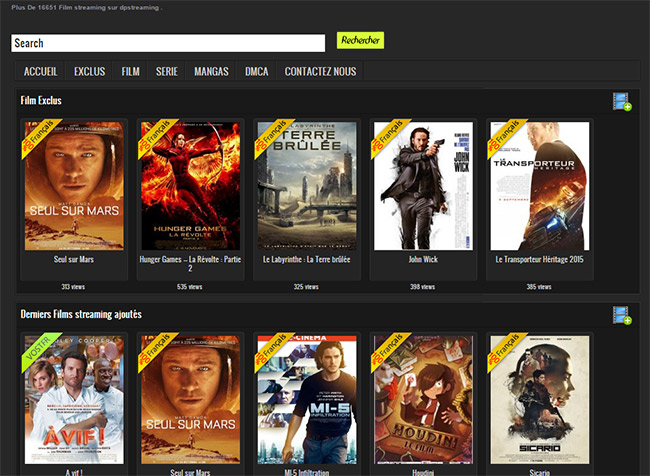The height and width of the screenshot is (476, 650).
Task: Click the VOSTFR ribbon on À vif poster
Action: click(39, 351)
